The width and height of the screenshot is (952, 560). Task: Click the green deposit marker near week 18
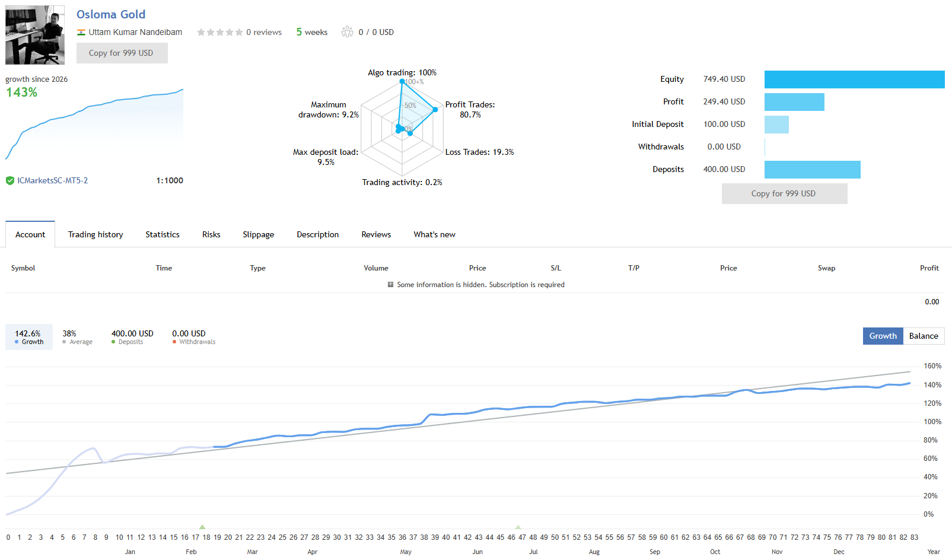pyautogui.click(x=202, y=527)
